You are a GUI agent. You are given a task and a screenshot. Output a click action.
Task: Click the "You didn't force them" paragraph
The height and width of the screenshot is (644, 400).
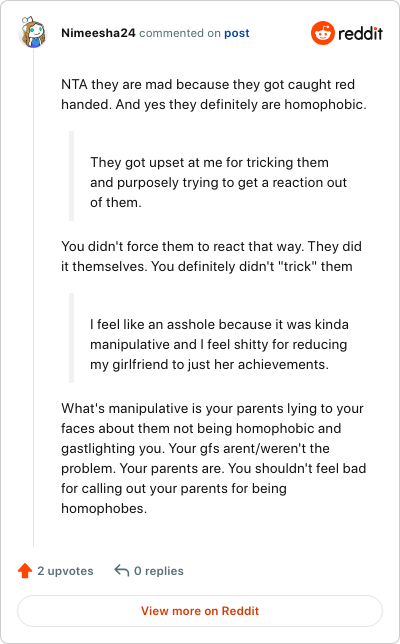pos(211,256)
